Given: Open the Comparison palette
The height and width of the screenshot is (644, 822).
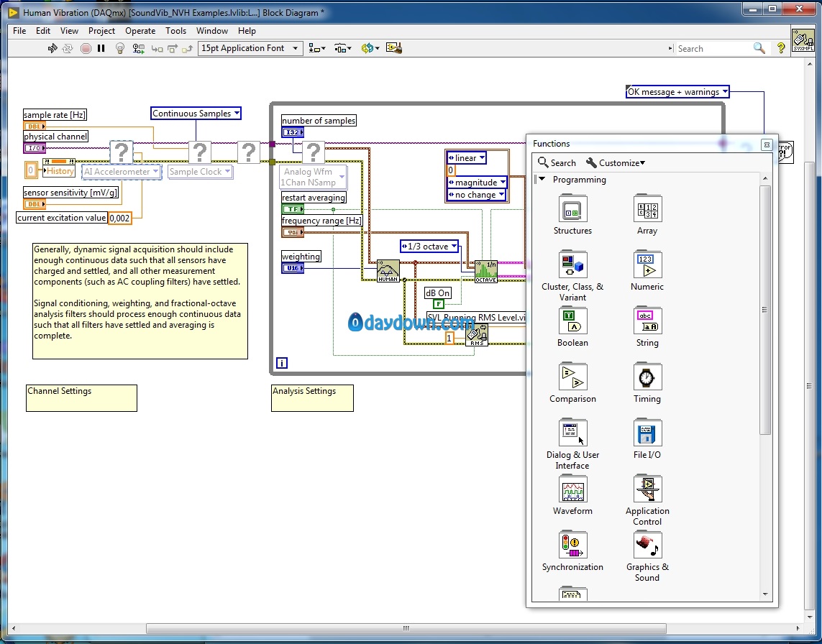Looking at the screenshot, I should (x=572, y=382).
